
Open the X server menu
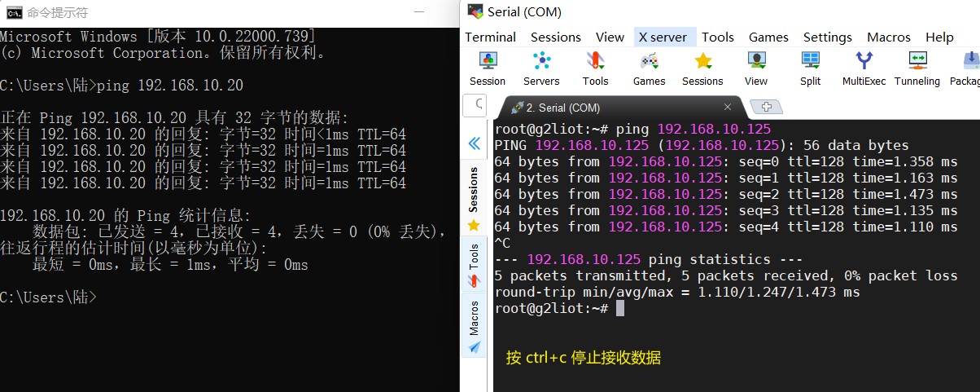click(x=663, y=37)
